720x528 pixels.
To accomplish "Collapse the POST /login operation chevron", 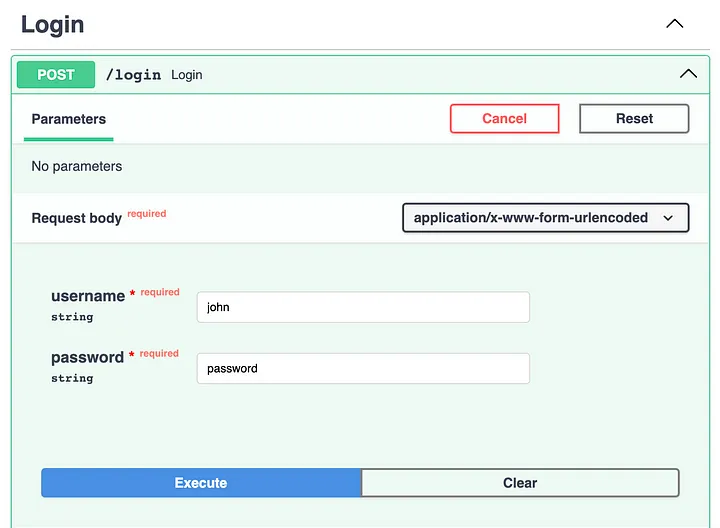I will 688,73.
